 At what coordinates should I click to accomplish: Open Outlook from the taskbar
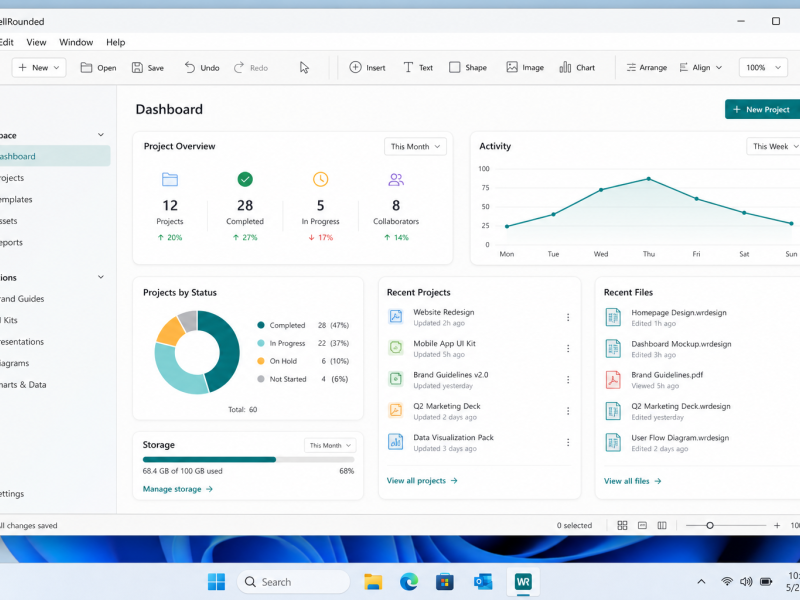pos(483,582)
